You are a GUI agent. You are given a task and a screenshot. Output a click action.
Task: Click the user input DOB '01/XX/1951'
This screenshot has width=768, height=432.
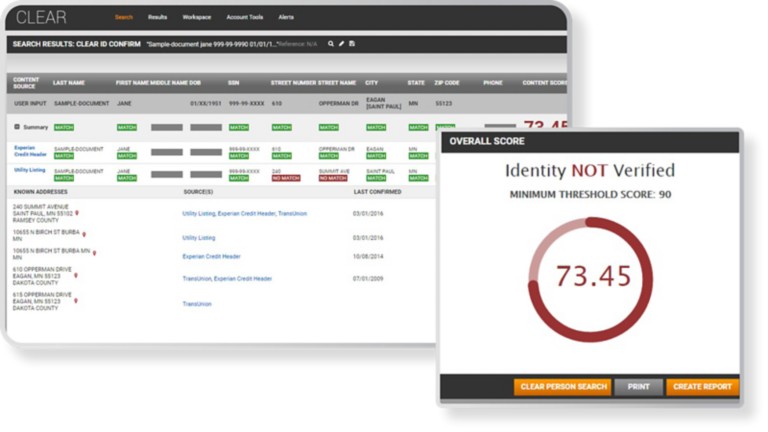[206, 104]
